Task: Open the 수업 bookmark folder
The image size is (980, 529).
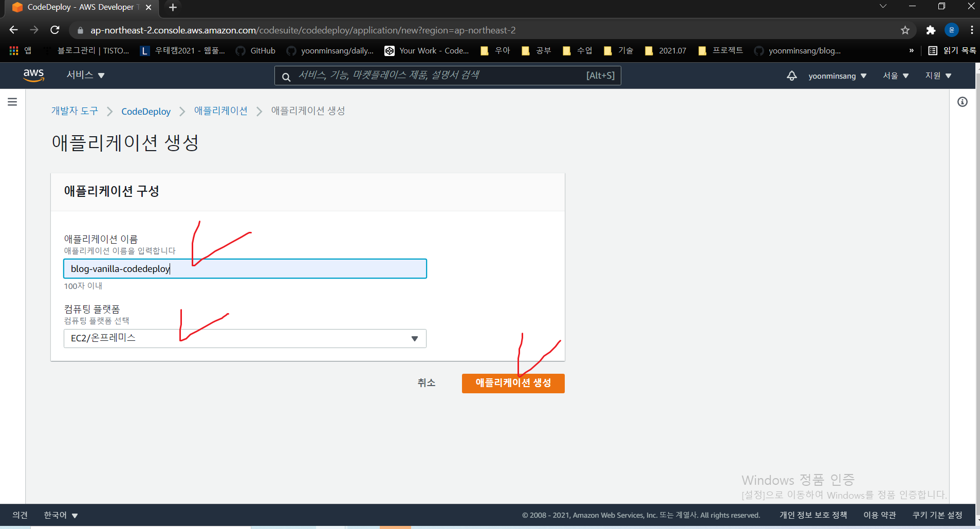Action: (x=577, y=50)
